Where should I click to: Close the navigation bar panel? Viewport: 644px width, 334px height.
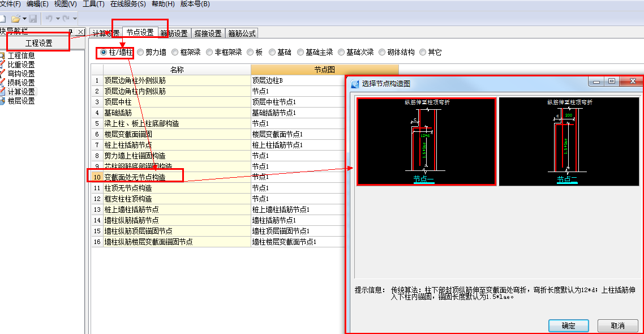click(80, 32)
